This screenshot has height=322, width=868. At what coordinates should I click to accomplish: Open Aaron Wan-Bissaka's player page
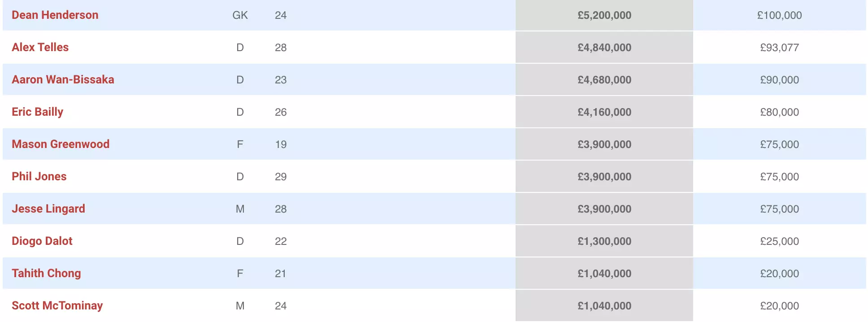click(x=63, y=80)
